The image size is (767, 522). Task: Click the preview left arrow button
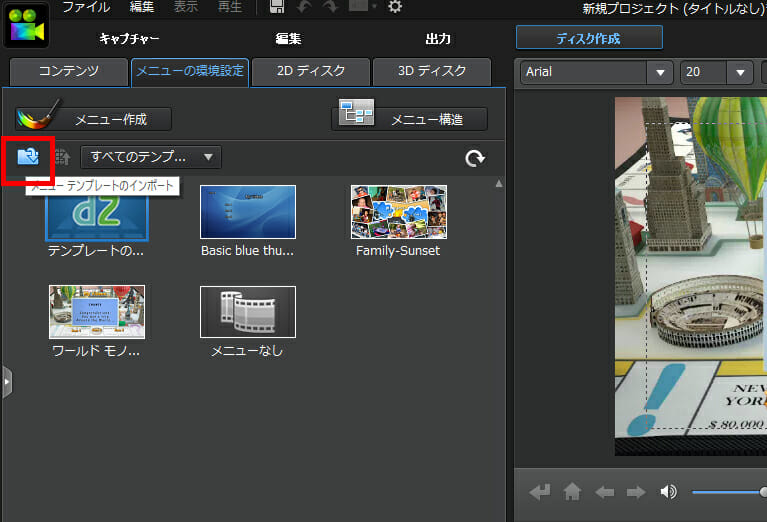tap(605, 492)
